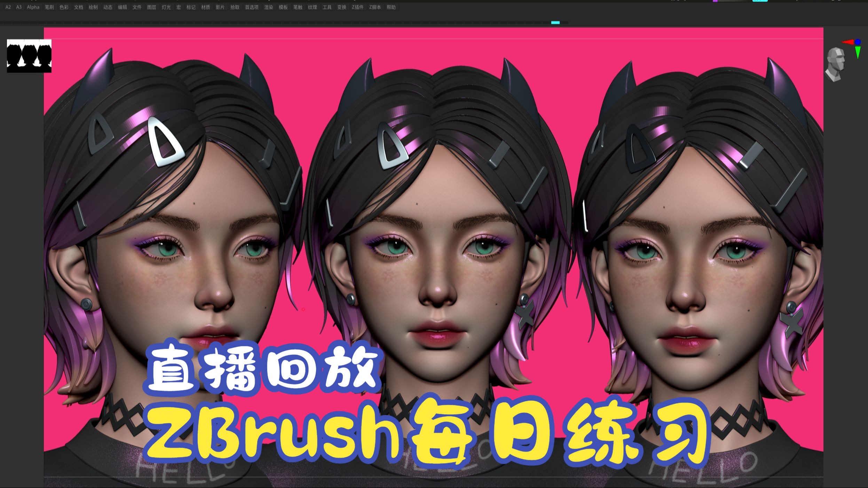Open the 渲染 (Render) menu
The width and height of the screenshot is (868, 488).
269,7
